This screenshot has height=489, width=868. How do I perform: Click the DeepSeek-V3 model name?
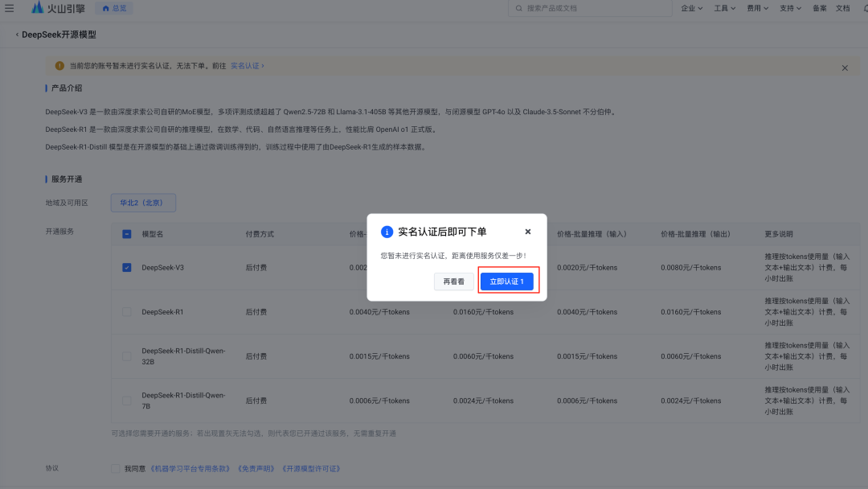[x=162, y=268]
